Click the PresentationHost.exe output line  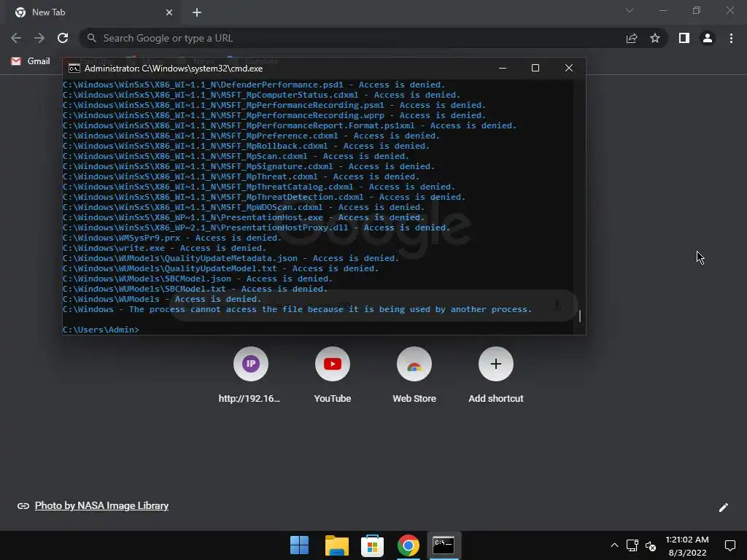coord(244,217)
